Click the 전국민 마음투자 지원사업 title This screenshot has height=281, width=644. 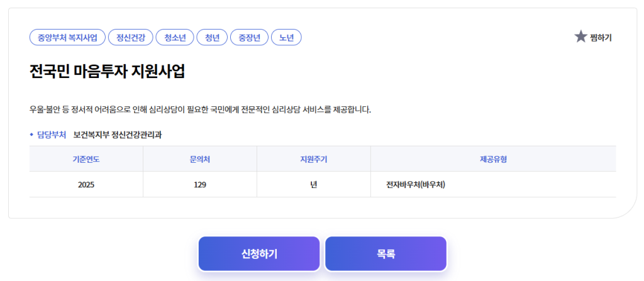click(x=107, y=72)
